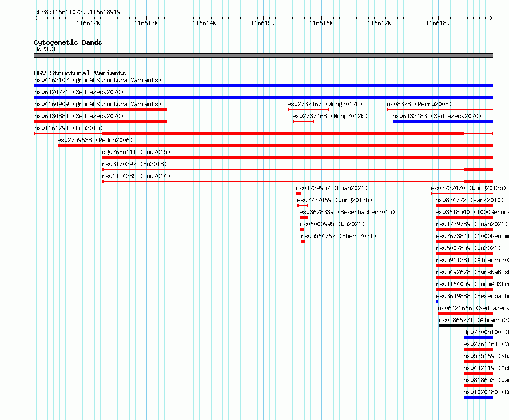Open nsv3170297 Fu2018 variant
This screenshot has height=420, width=509.
click(x=134, y=164)
